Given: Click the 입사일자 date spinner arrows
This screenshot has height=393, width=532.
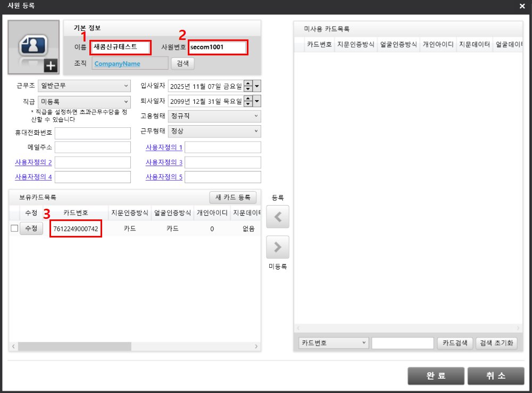Looking at the screenshot, I should click(248, 86).
